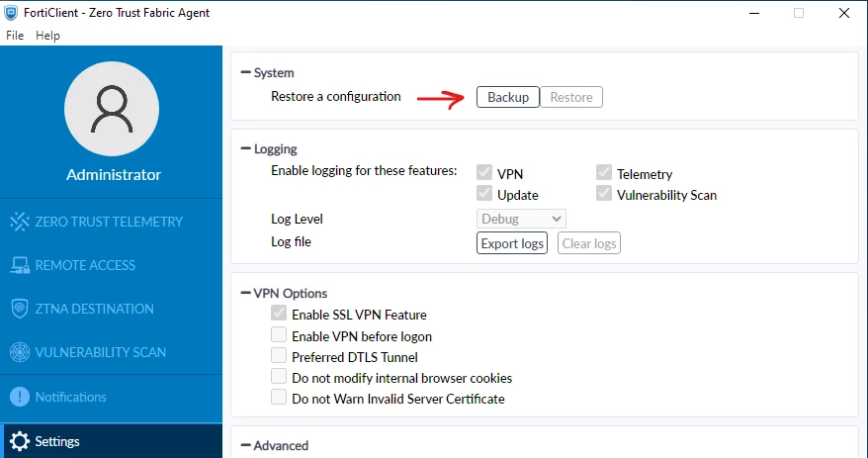868x458 pixels.
Task: Click the FortiClient shield icon in title bar
Action: (11, 12)
